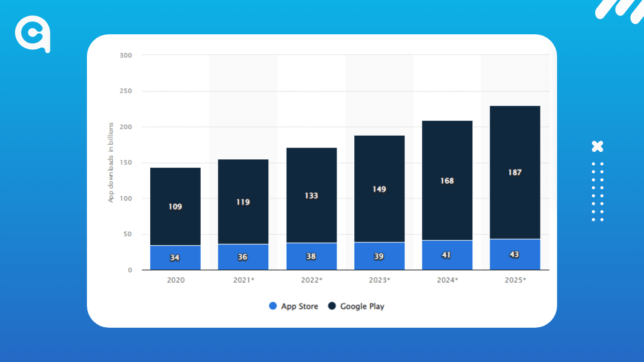Click the blue App Store legend dot
644x362 pixels.
pos(273,306)
